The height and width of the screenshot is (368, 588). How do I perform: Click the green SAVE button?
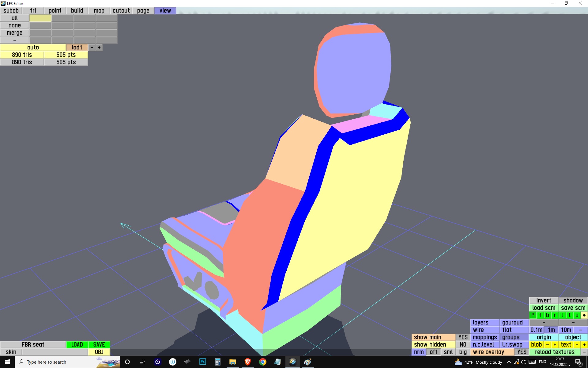pos(99,344)
